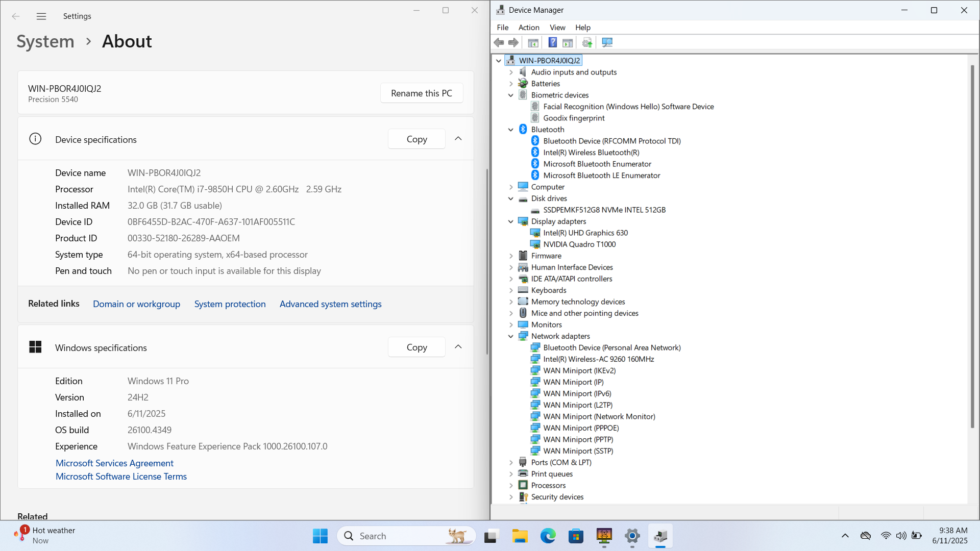Open the Action menu in Device Manager
This screenshot has width=980, height=551.
click(529, 28)
